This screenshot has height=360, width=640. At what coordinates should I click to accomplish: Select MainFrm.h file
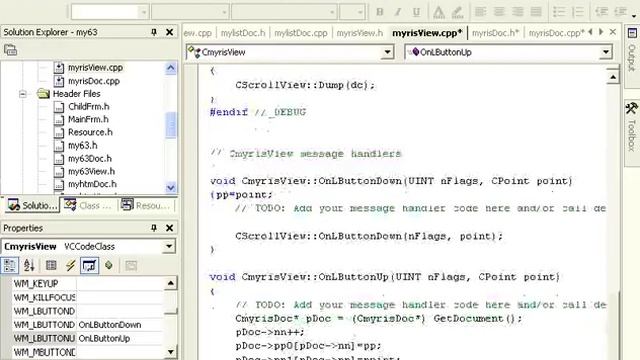point(88,120)
